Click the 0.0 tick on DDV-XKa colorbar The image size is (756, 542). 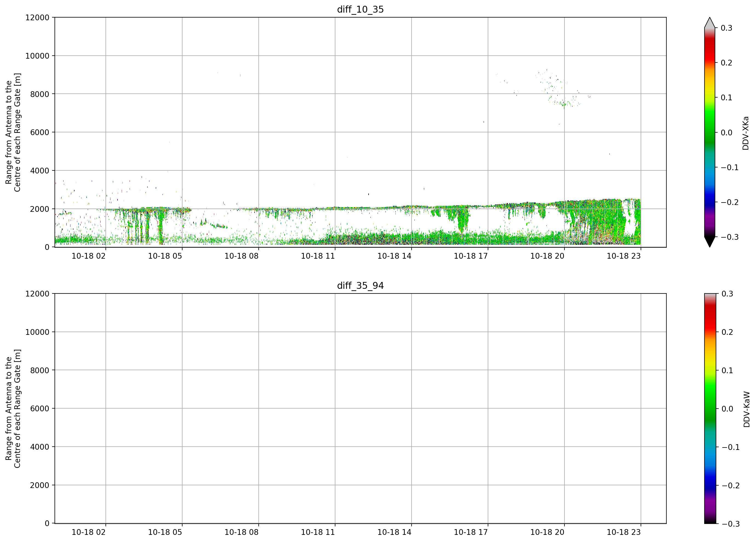pos(726,133)
